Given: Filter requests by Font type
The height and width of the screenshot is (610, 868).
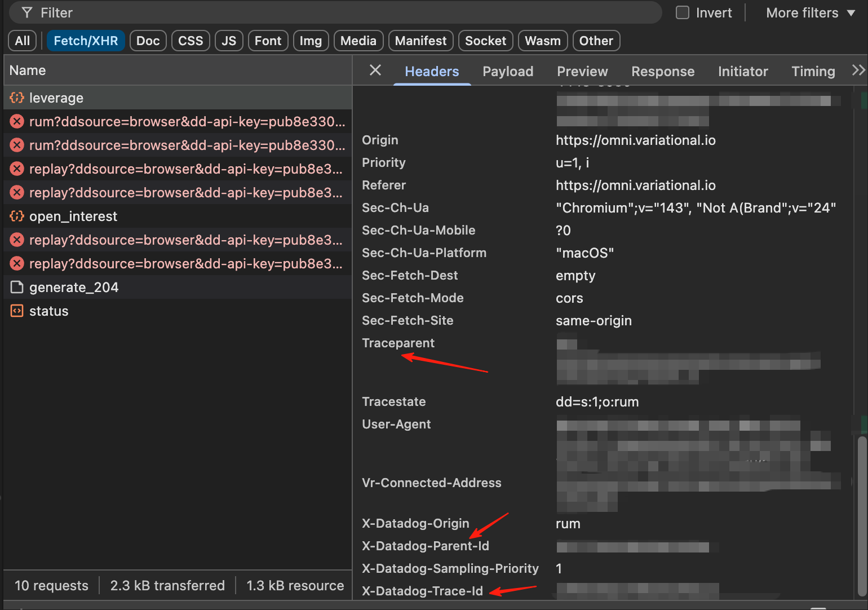Looking at the screenshot, I should [268, 41].
